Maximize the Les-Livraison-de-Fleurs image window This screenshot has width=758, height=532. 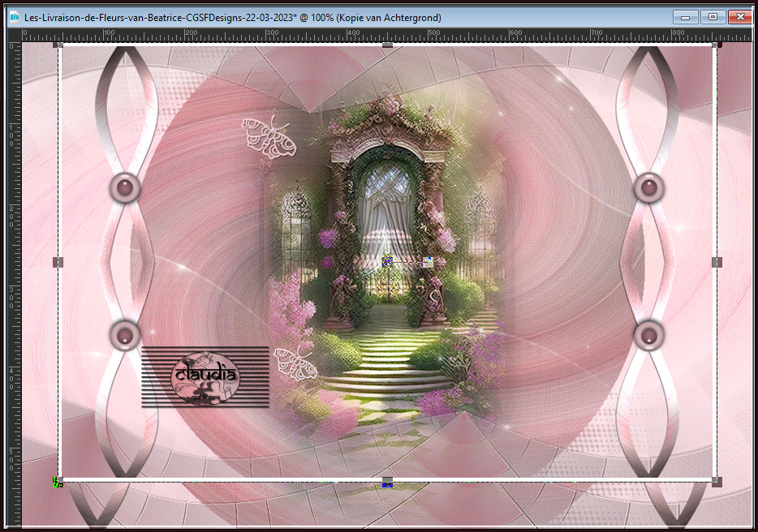(x=713, y=17)
